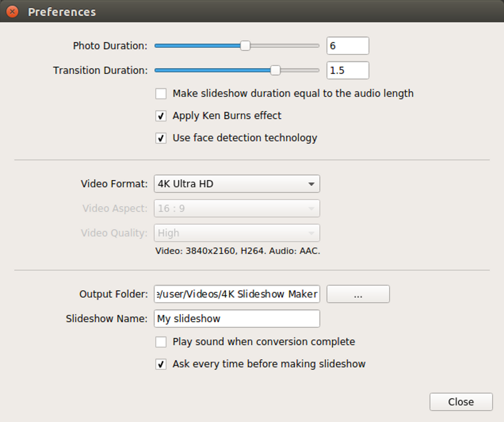Enable Play sound when conversion complete
This screenshot has height=422, width=504.
pyautogui.click(x=161, y=342)
